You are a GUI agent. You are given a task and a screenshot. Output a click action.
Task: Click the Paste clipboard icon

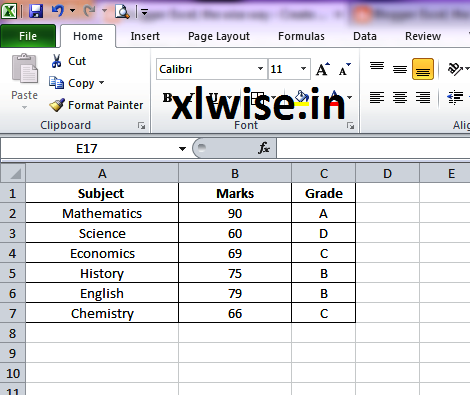tap(25, 69)
